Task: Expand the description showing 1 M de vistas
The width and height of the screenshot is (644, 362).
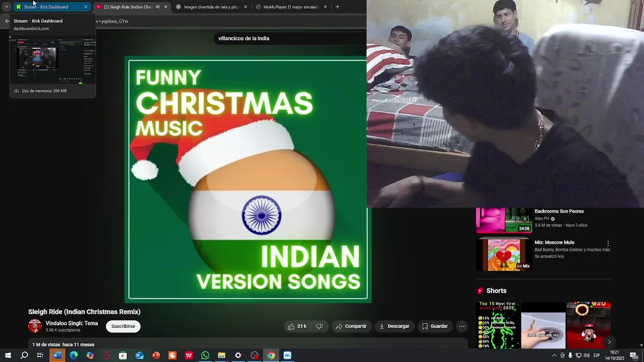Action: point(248,344)
